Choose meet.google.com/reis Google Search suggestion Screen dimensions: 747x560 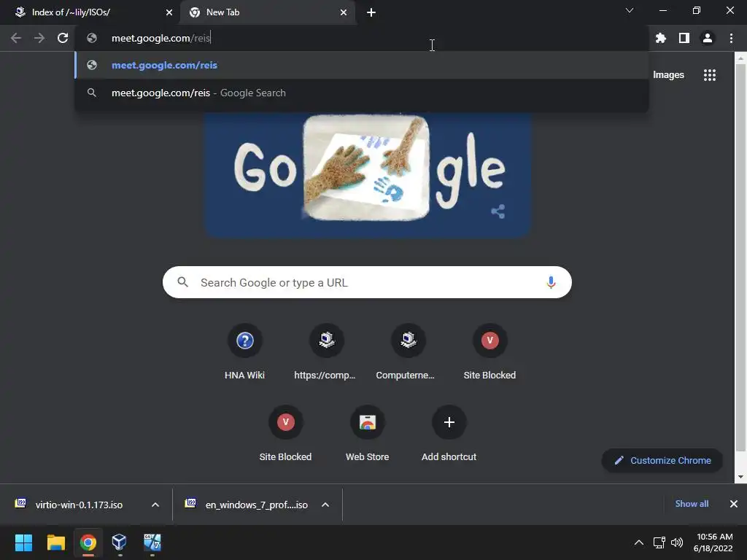pos(362,93)
